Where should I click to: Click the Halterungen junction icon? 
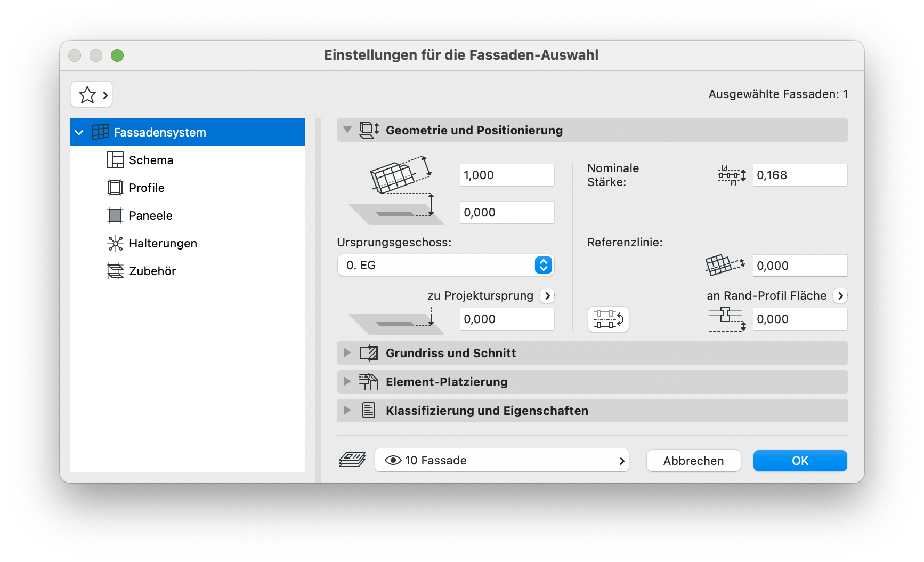[115, 243]
